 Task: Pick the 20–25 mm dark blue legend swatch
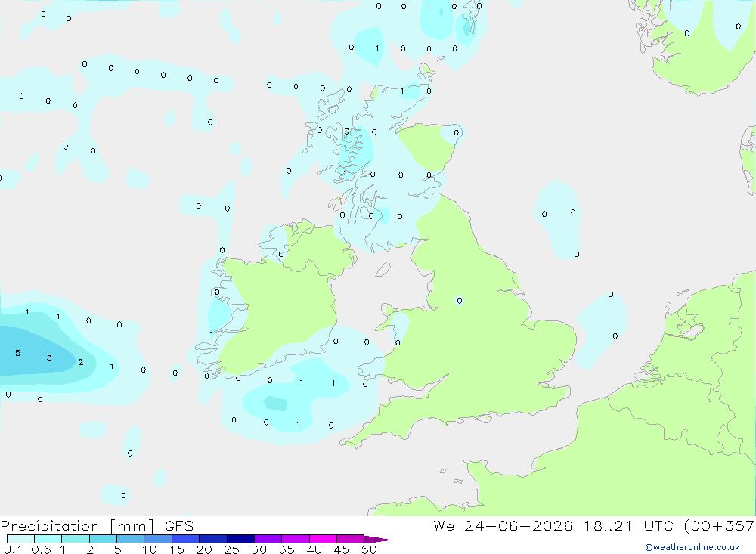click(212, 539)
